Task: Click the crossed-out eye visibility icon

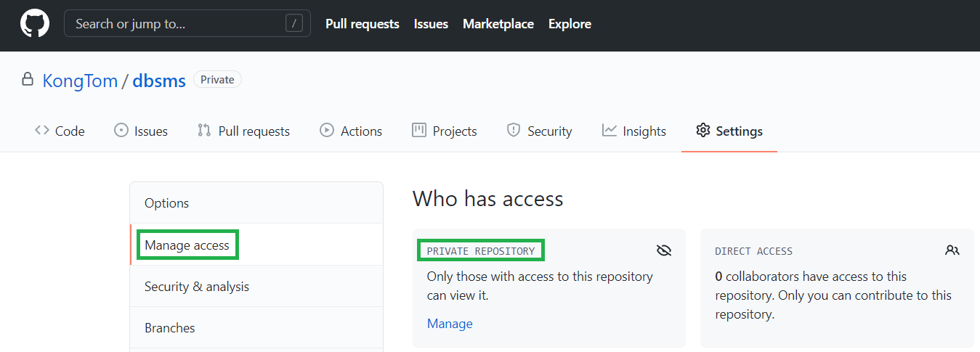Action: (x=663, y=250)
